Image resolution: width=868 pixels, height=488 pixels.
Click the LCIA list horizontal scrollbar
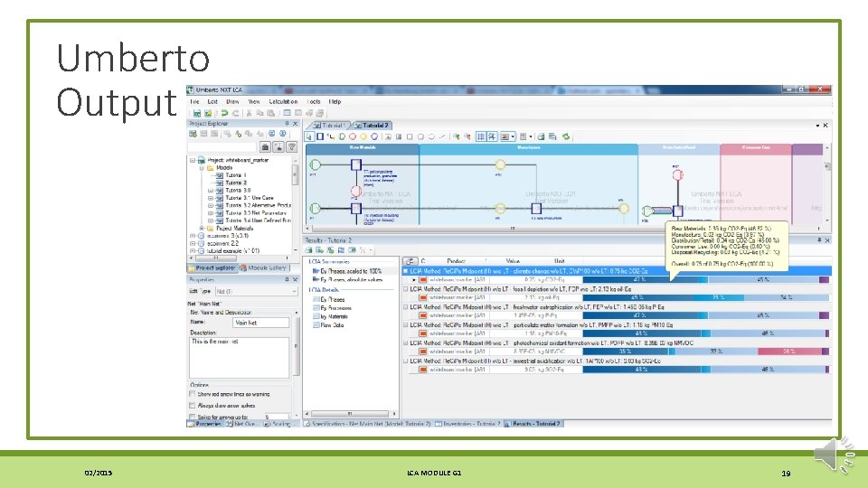(x=350, y=414)
